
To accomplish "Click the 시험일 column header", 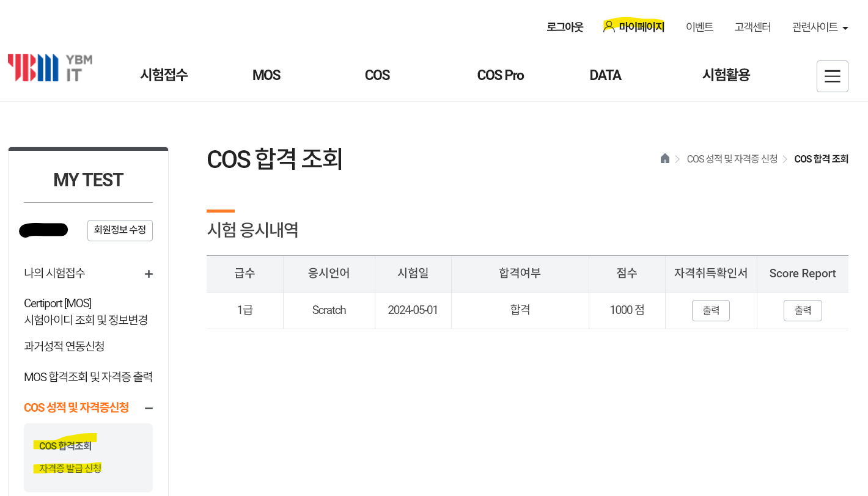I will (x=413, y=274).
